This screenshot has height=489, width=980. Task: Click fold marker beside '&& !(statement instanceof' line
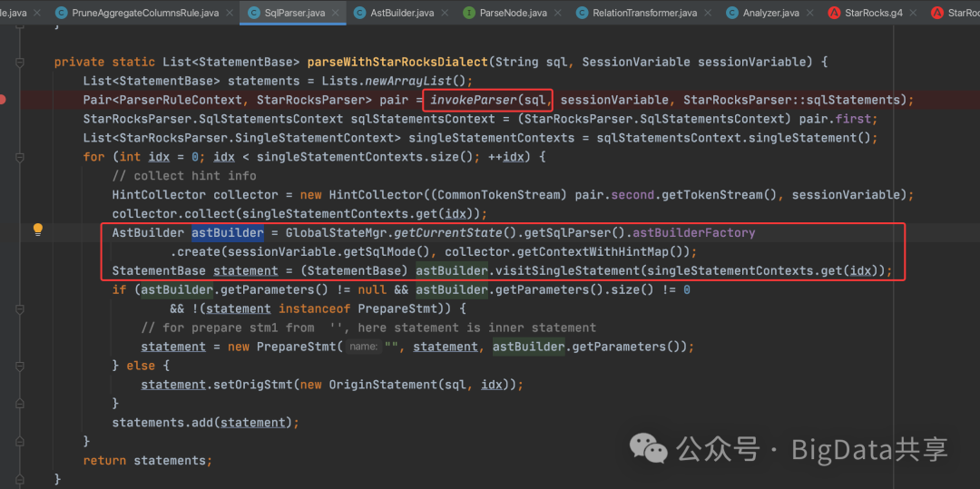tap(20, 308)
